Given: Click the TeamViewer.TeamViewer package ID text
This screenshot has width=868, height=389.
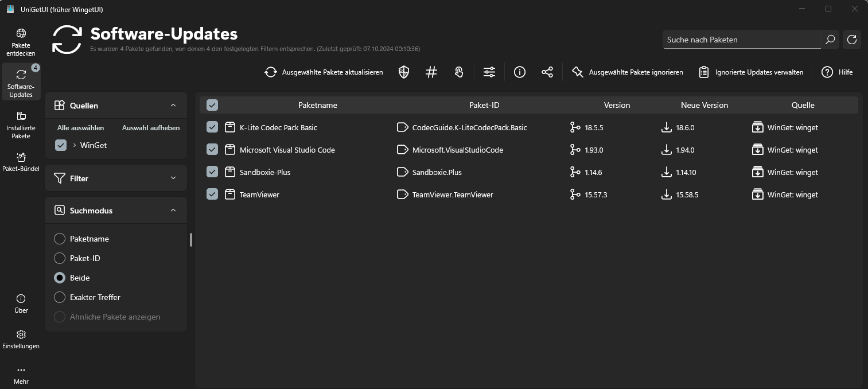Looking at the screenshot, I should (x=453, y=194).
